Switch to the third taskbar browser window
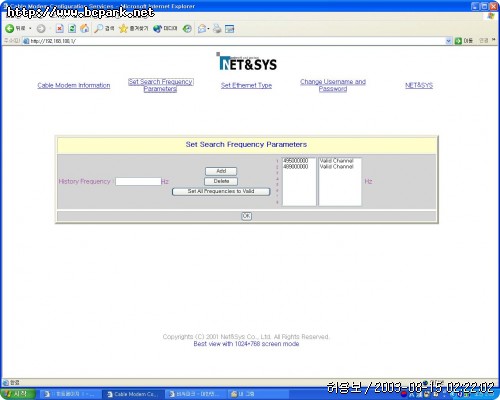The image size is (500, 400). 196,394
